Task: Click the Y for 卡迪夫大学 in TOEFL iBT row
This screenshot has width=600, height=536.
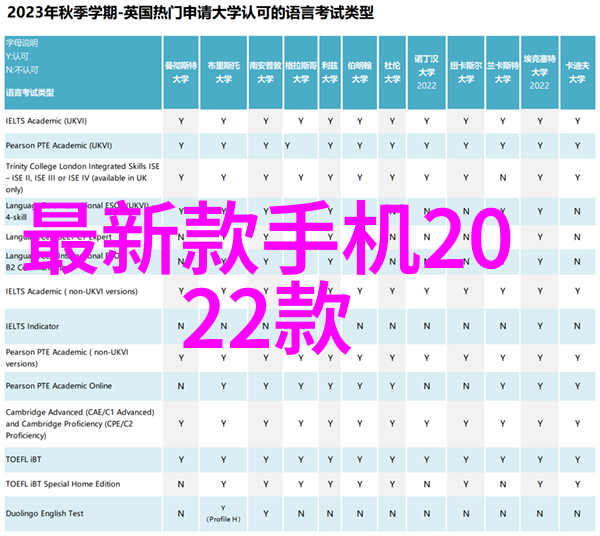Action: click(x=577, y=460)
